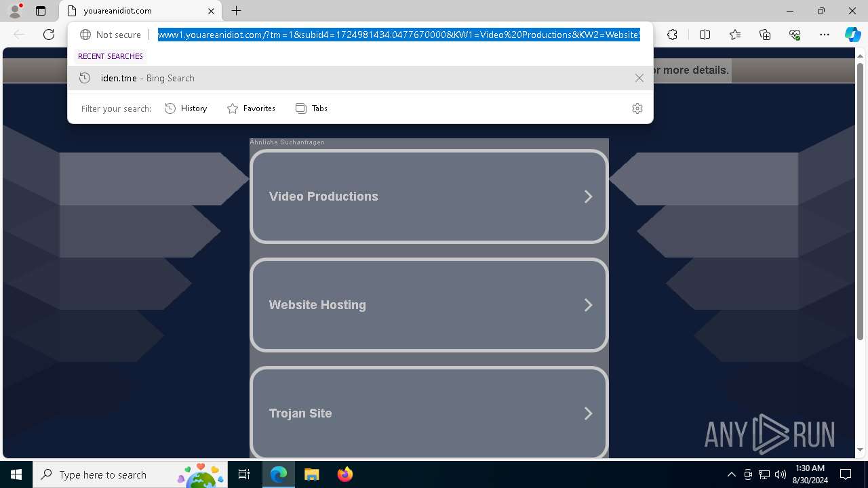Filter search by Tabs
868x488 pixels.
pyautogui.click(x=311, y=108)
